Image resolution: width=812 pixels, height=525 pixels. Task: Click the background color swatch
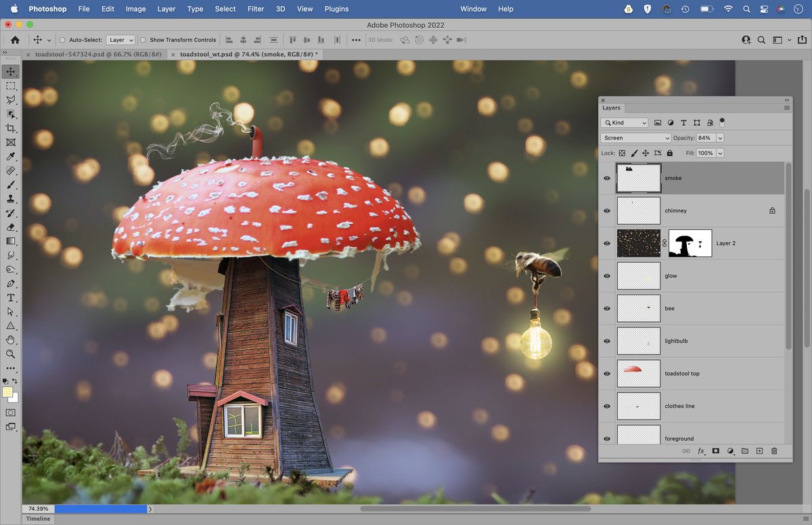pyautogui.click(x=15, y=399)
